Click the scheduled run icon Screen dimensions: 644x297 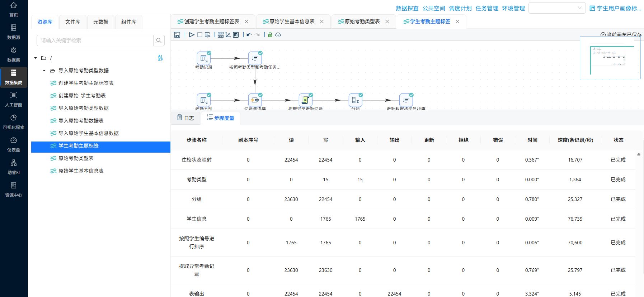[208, 35]
